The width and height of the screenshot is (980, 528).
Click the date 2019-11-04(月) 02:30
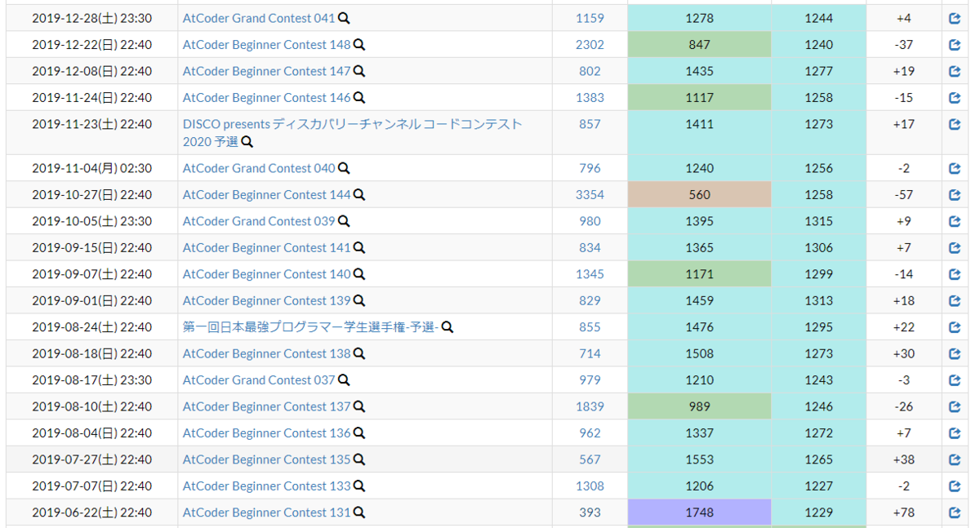coord(91,168)
